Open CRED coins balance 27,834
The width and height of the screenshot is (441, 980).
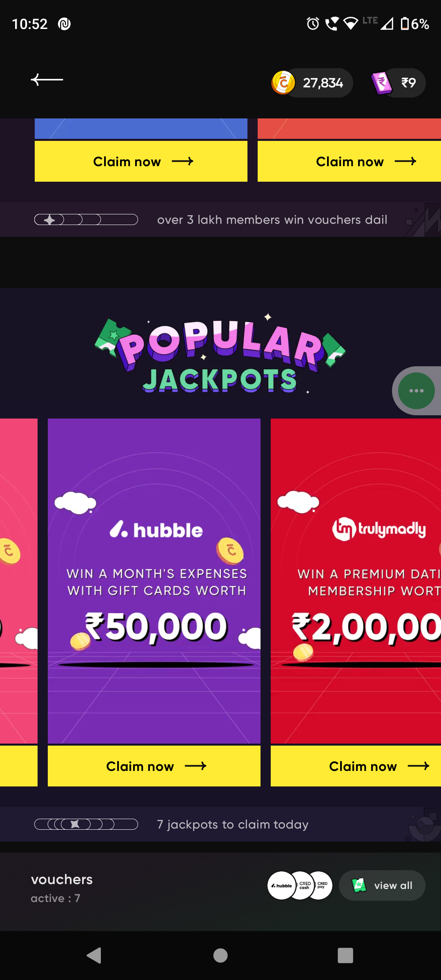coord(312,83)
